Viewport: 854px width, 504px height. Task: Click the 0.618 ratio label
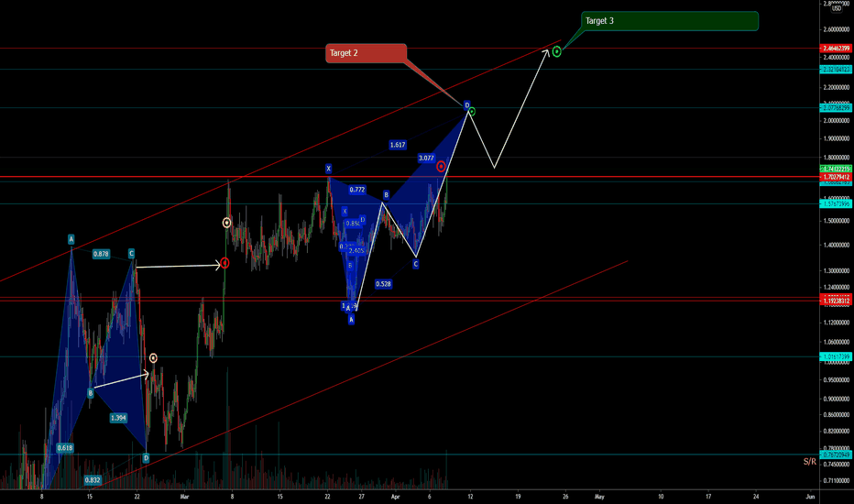[65, 448]
